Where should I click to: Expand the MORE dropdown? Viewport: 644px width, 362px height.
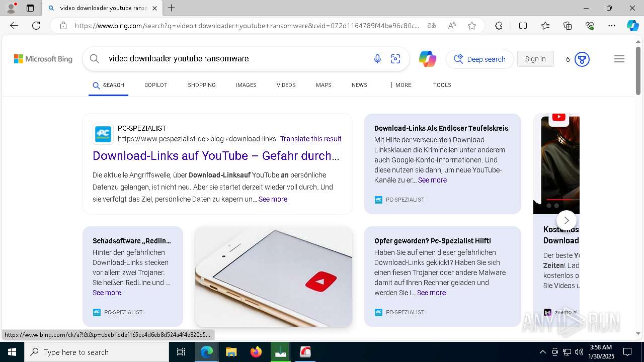click(x=400, y=85)
